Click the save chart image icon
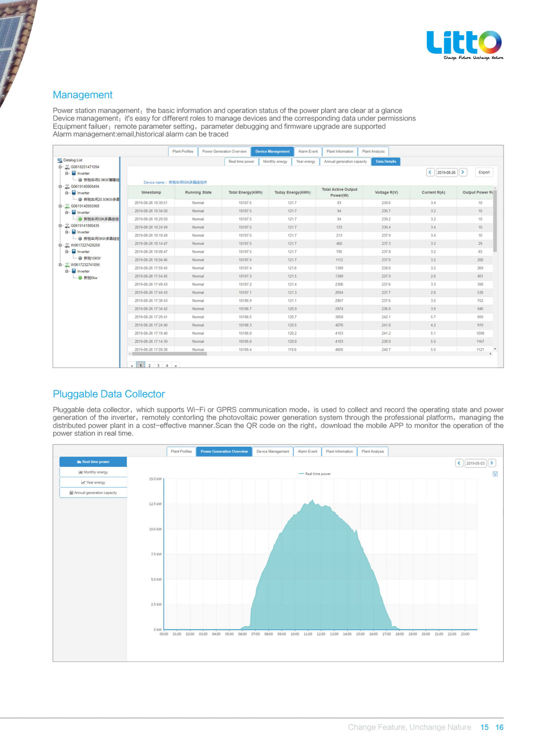 (495, 474)
